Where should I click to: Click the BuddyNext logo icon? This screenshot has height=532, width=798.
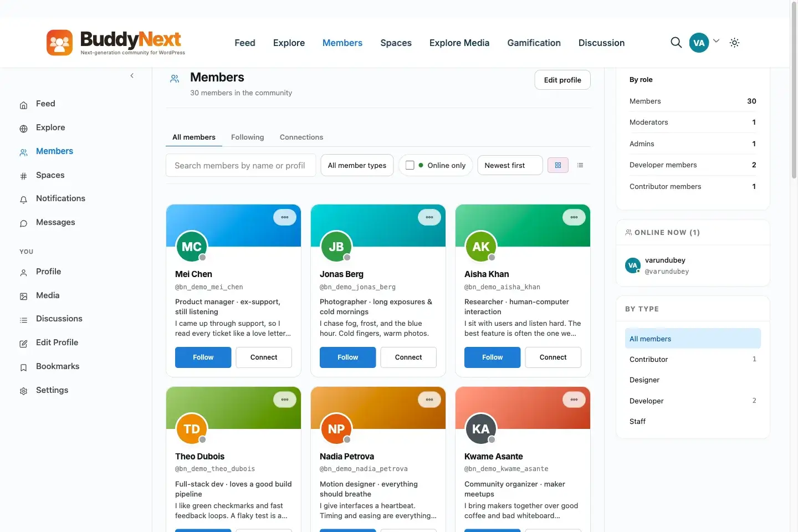pos(59,43)
